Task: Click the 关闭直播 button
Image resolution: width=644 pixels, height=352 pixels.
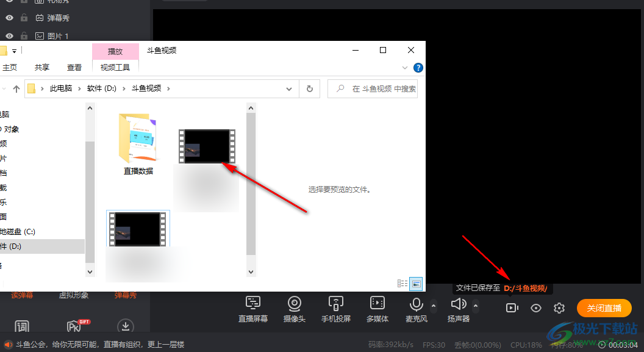Action: (604, 308)
